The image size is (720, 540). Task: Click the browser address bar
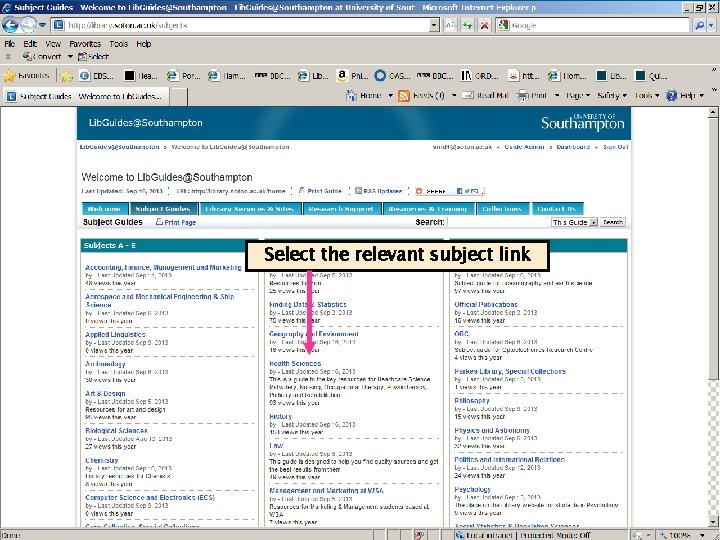coord(246,25)
